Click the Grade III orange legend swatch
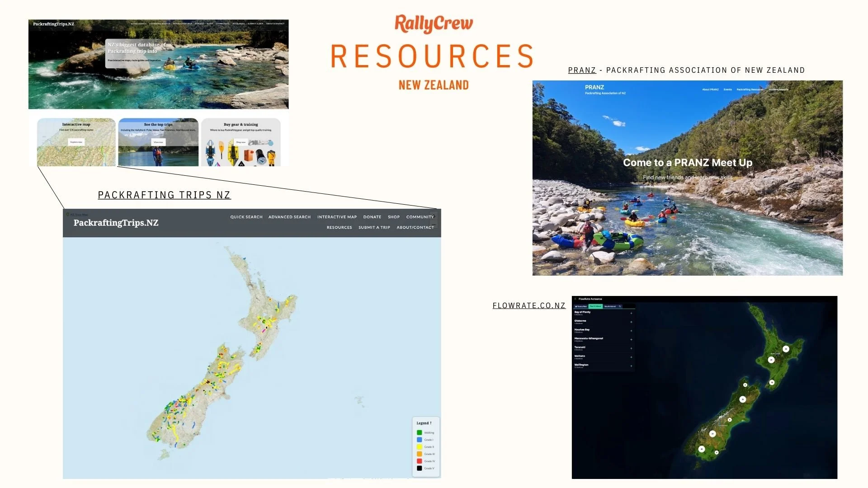 click(419, 454)
